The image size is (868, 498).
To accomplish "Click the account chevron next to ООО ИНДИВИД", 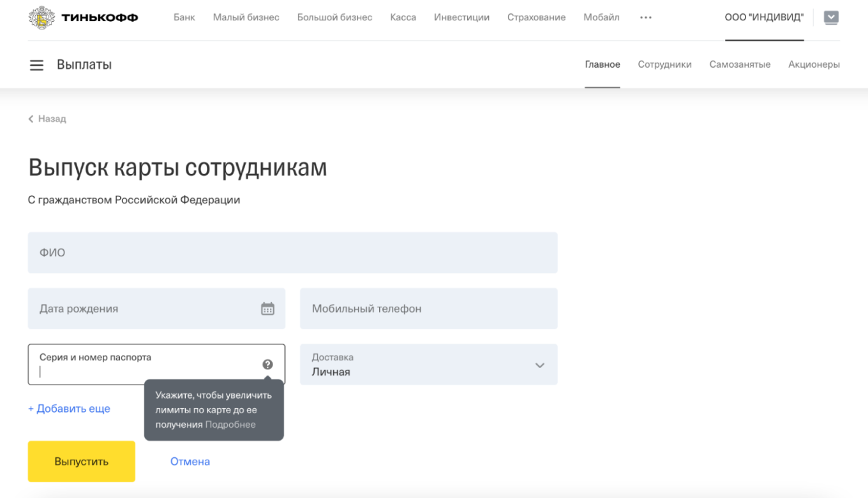I will click(831, 17).
